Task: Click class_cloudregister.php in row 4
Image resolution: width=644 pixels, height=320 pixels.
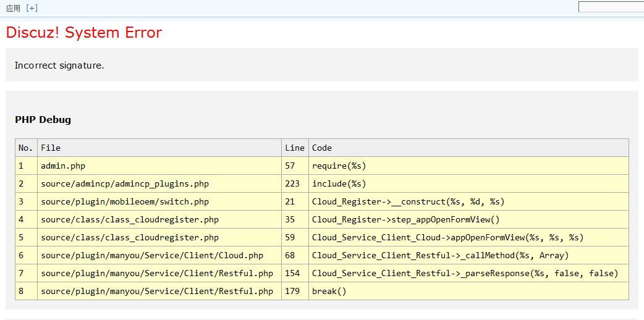Action: [x=130, y=219]
